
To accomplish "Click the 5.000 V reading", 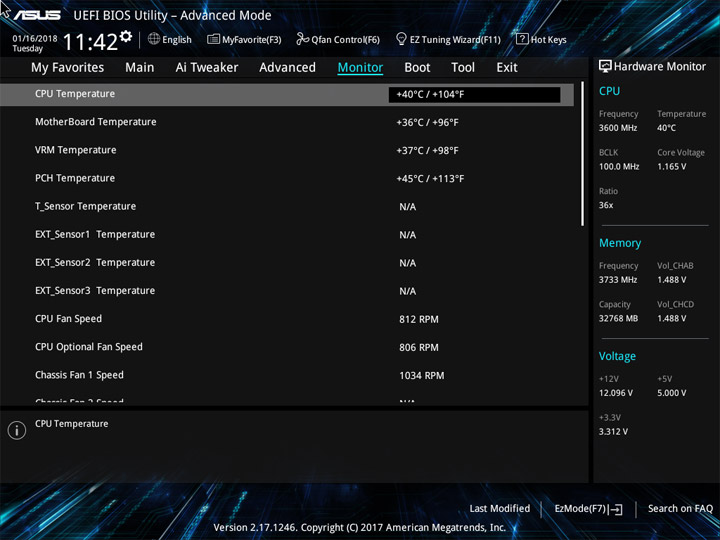I will [x=671, y=393].
